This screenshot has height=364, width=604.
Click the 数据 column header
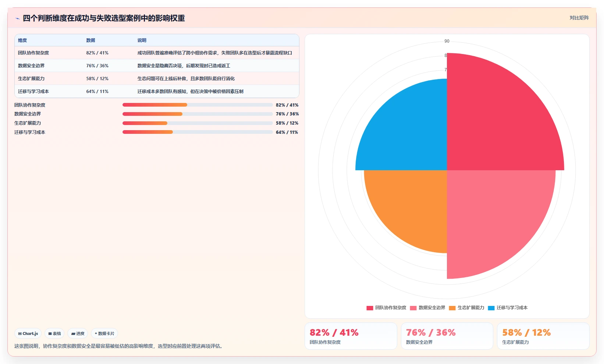point(91,40)
